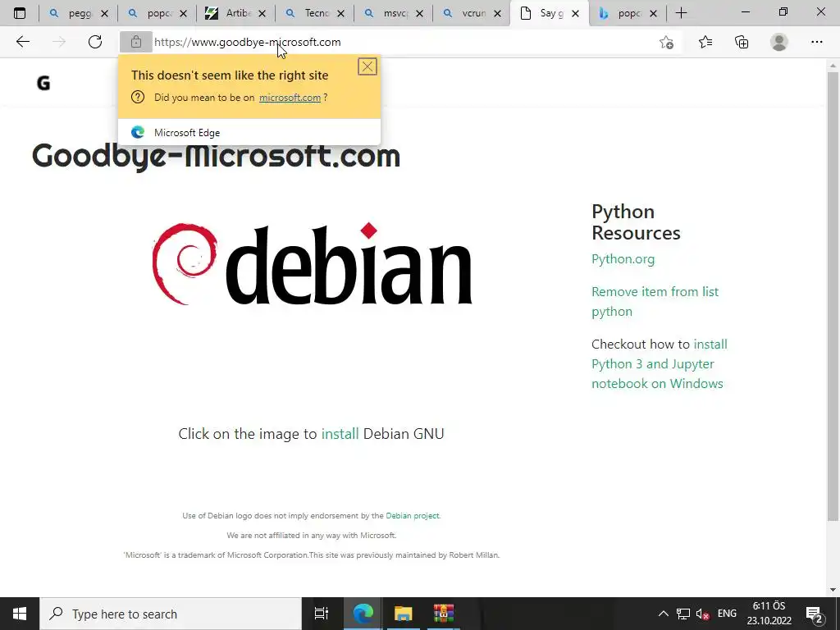Screen dimensions: 840x630
Task: Open File Explorer from the taskbar
Action: (x=403, y=614)
